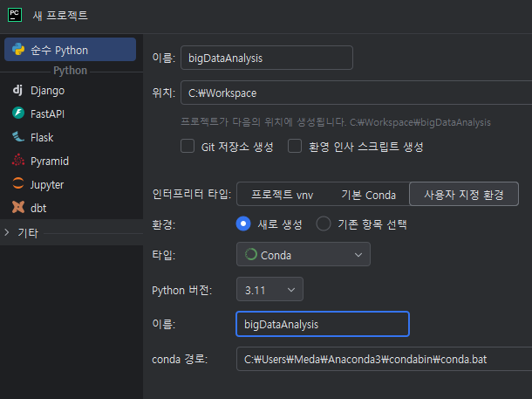Switch to 기본 Conda interpreter tab
This screenshot has height=399, width=532.
pos(368,194)
